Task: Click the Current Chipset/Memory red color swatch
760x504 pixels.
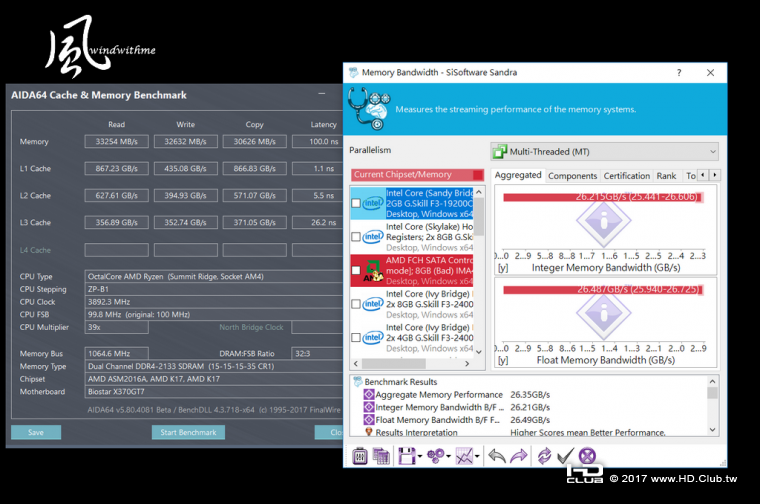Action: [478, 175]
